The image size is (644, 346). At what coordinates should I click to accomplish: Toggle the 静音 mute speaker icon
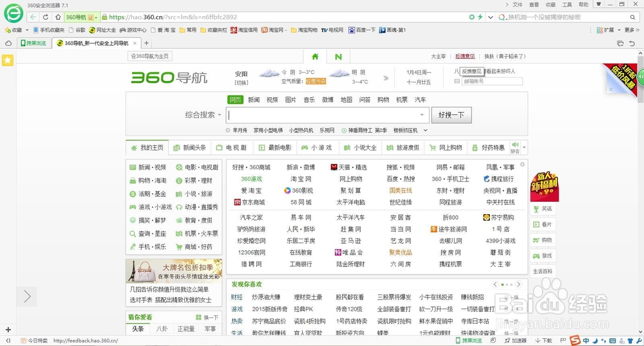tap(515, 147)
